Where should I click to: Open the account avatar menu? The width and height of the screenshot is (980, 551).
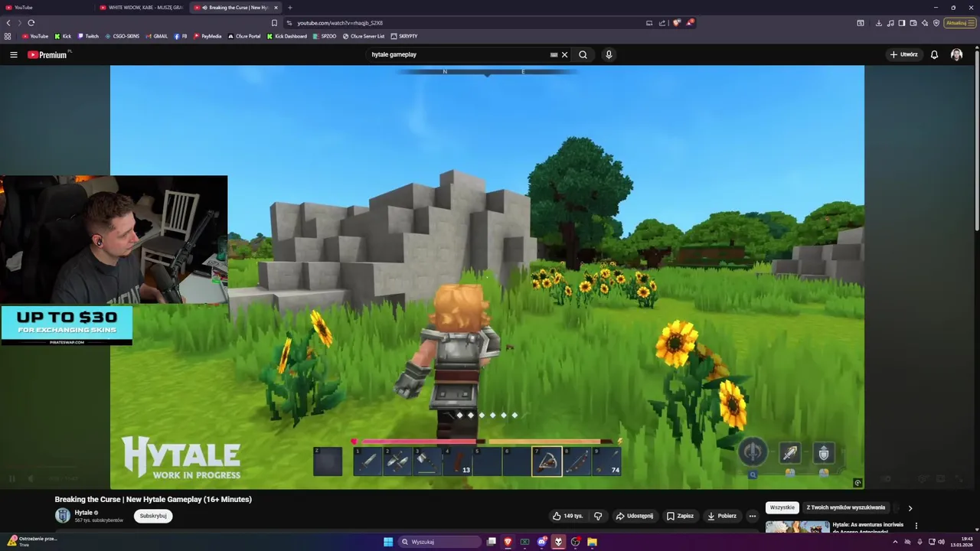[x=956, y=54]
